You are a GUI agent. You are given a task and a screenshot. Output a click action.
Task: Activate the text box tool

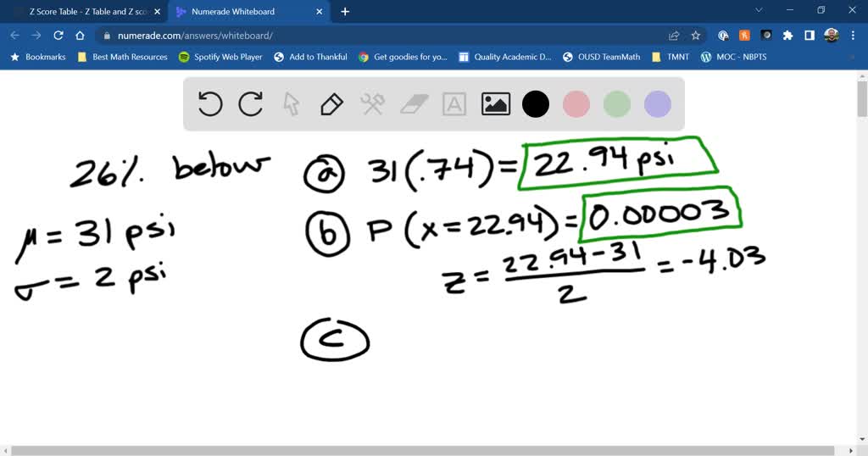point(454,104)
